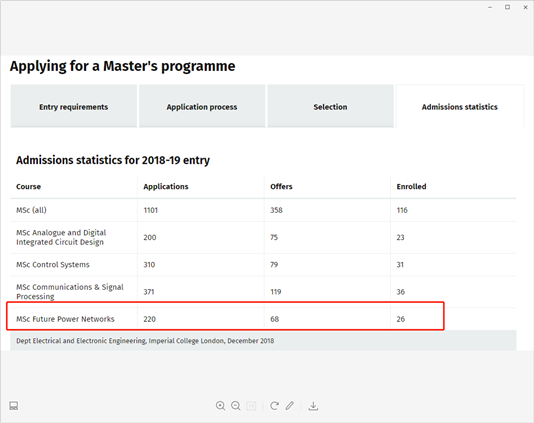Click the zoom in magnifier icon

pos(220,406)
